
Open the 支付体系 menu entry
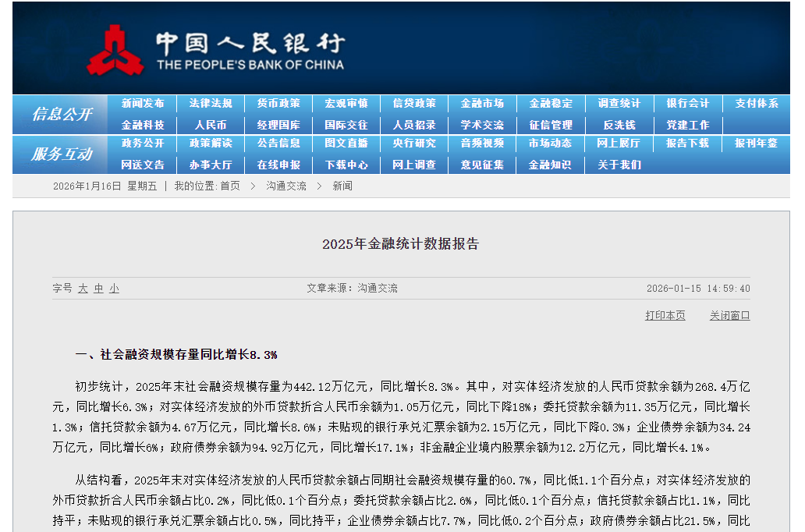(x=756, y=103)
